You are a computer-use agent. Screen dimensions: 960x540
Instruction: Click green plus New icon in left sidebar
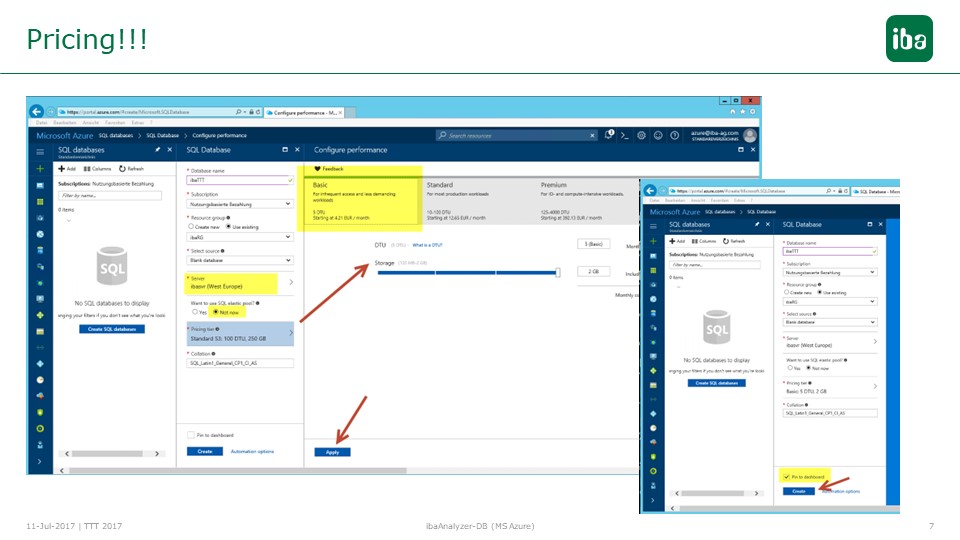coord(40,168)
